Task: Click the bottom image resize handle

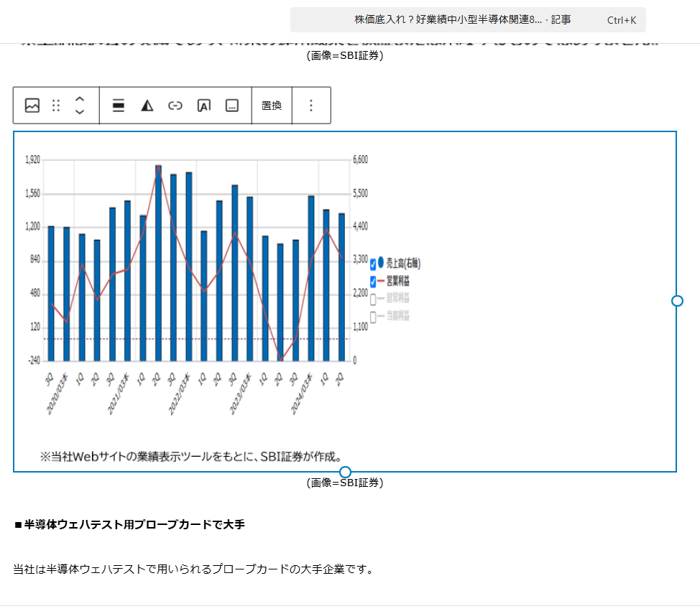Action: tap(345, 472)
